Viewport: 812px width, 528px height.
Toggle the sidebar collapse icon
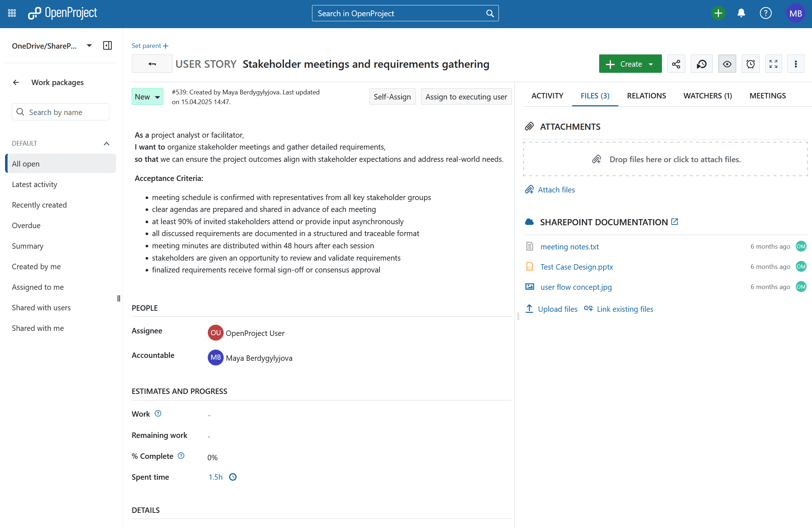point(107,46)
